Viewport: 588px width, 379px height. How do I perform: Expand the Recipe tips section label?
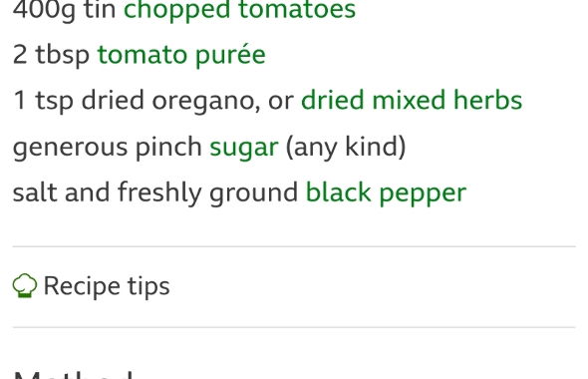click(x=107, y=286)
